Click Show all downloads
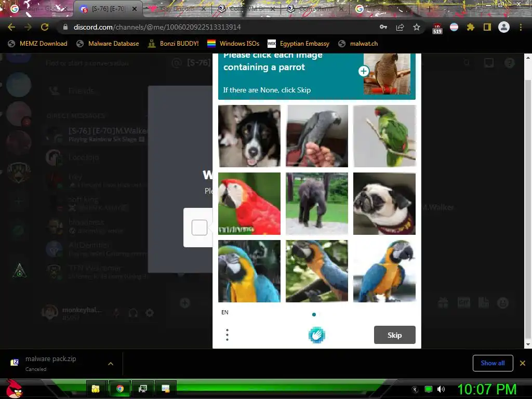This screenshot has height=399, width=532. [x=493, y=363]
